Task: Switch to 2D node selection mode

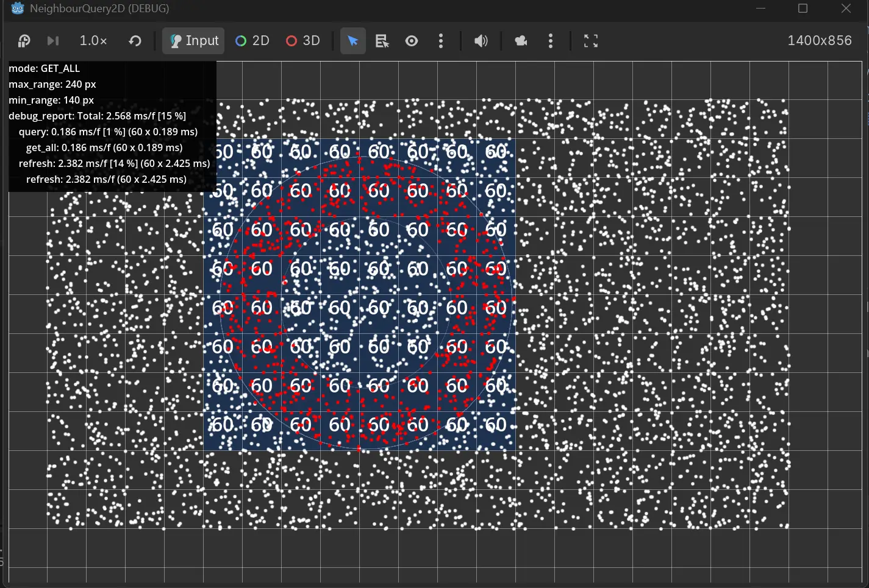Action: (x=252, y=41)
